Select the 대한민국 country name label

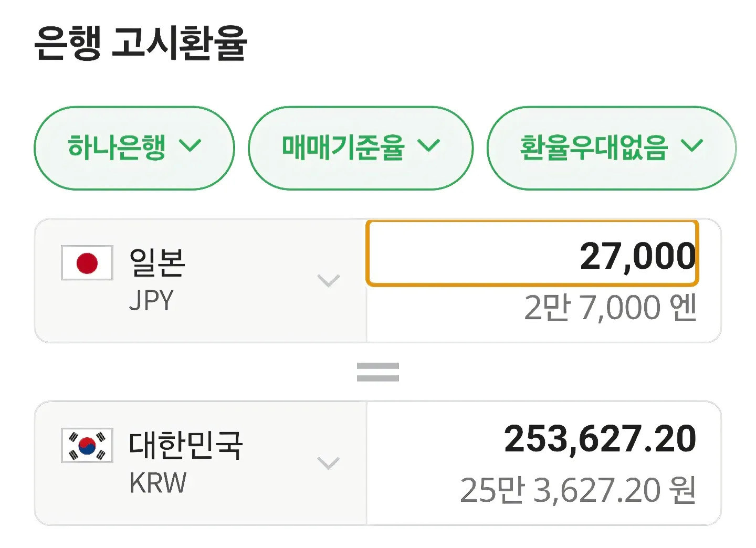(x=186, y=445)
